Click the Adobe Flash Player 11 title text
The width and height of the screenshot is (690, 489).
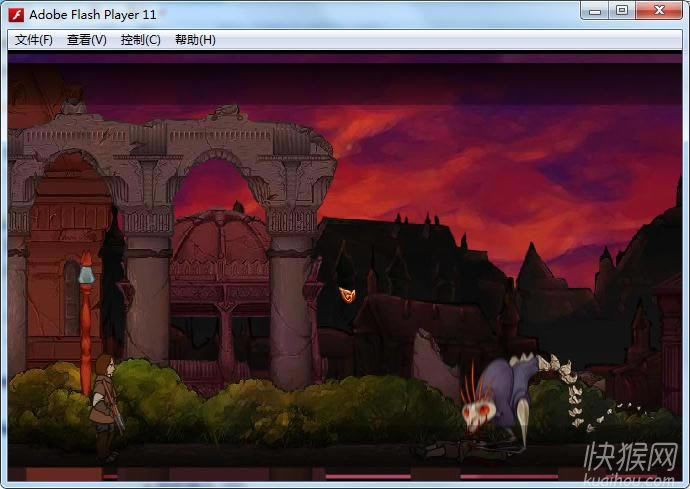93,14
